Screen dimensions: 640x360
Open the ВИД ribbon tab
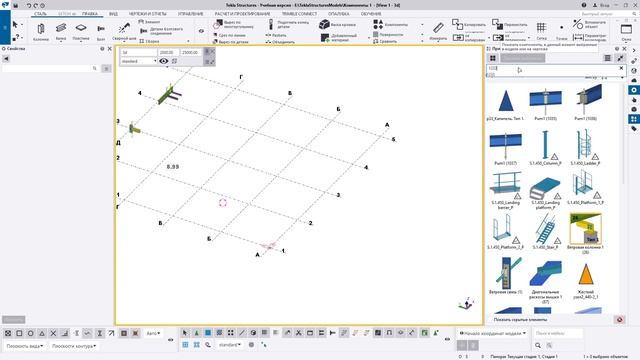coord(113,14)
